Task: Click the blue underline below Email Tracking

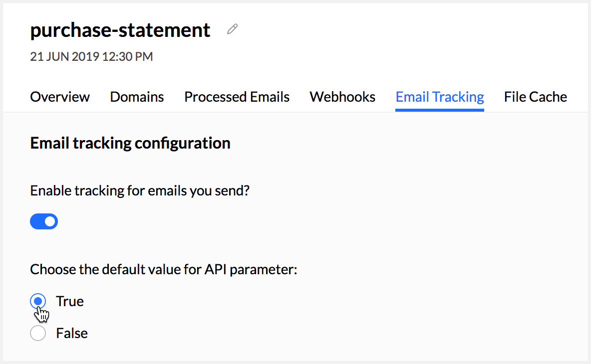Action: pos(439,110)
